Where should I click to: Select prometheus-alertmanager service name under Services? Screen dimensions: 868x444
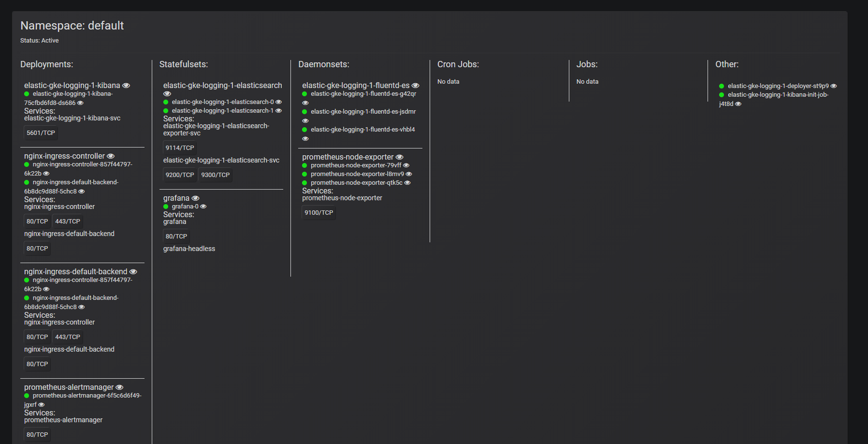point(63,420)
